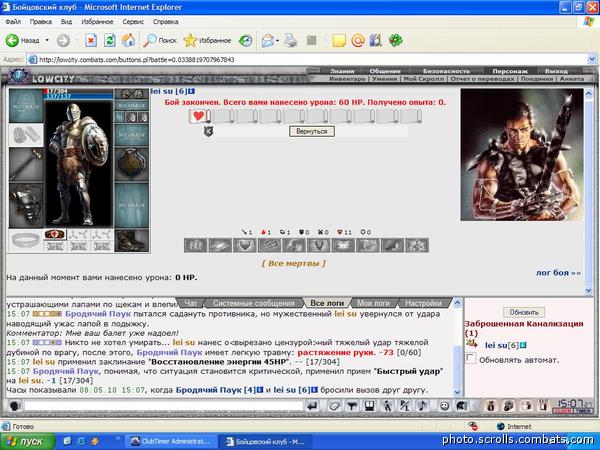600x450 pixels.
Task: Click the mace weapon equipment slot
Action: pyautogui.click(x=26, y=165)
